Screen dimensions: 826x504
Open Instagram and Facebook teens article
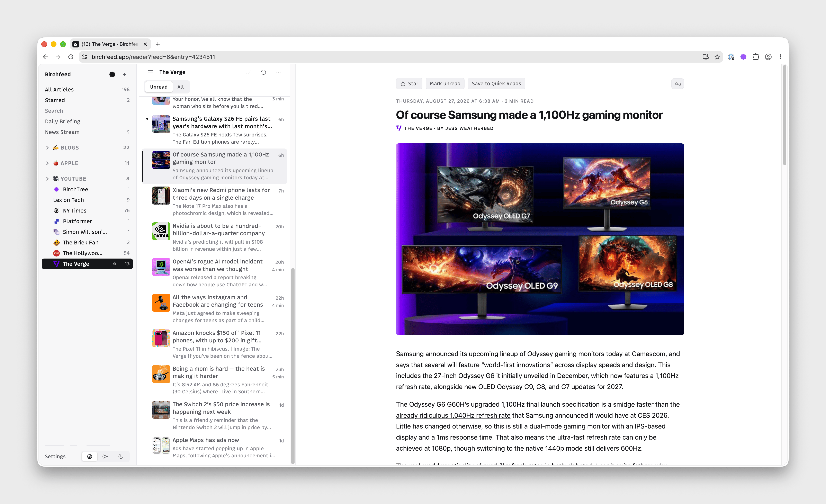[x=215, y=309]
